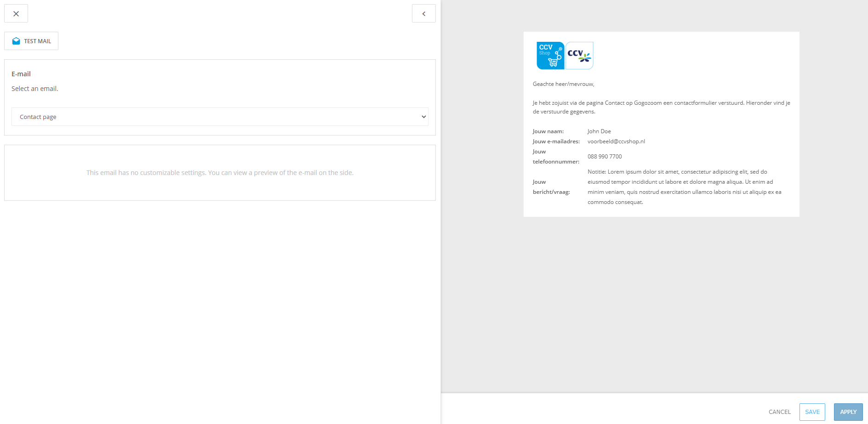Hit the blue Apply button
Viewport: 868px width, 424px height.
848,412
